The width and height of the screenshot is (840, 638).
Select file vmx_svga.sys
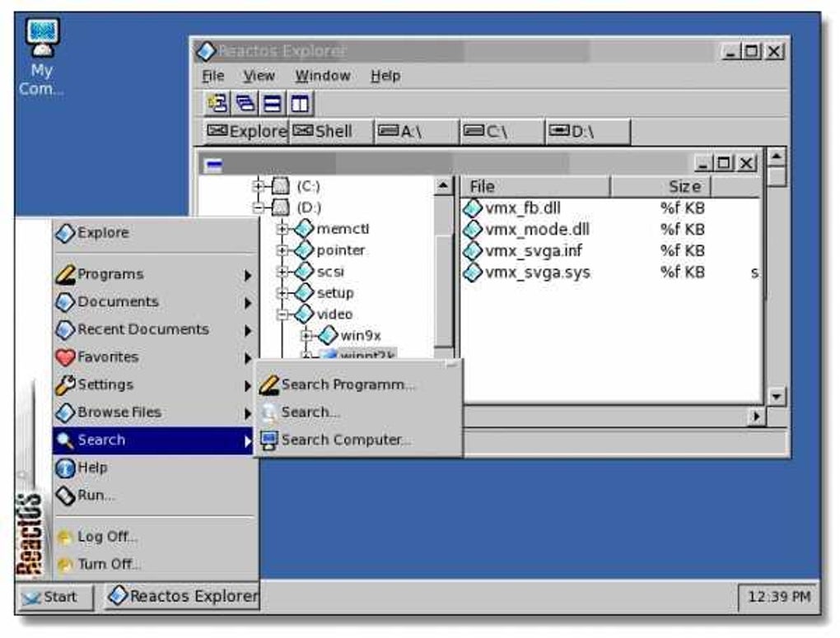click(x=537, y=272)
